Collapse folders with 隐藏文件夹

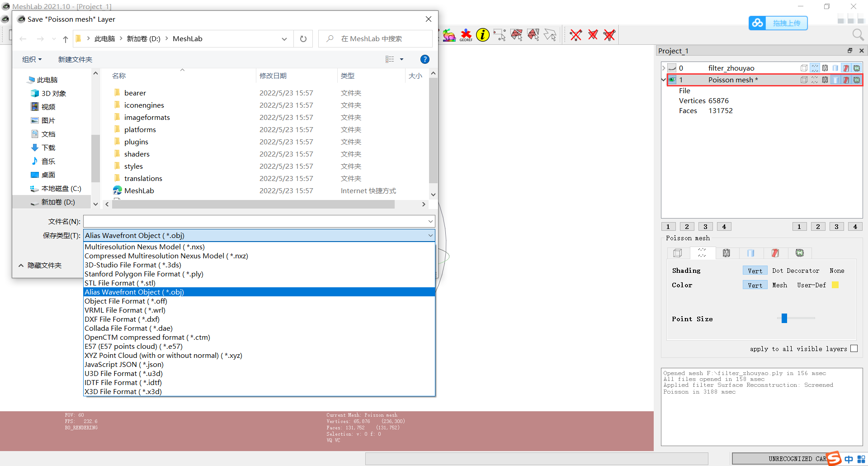pyautogui.click(x=40, y=265)
